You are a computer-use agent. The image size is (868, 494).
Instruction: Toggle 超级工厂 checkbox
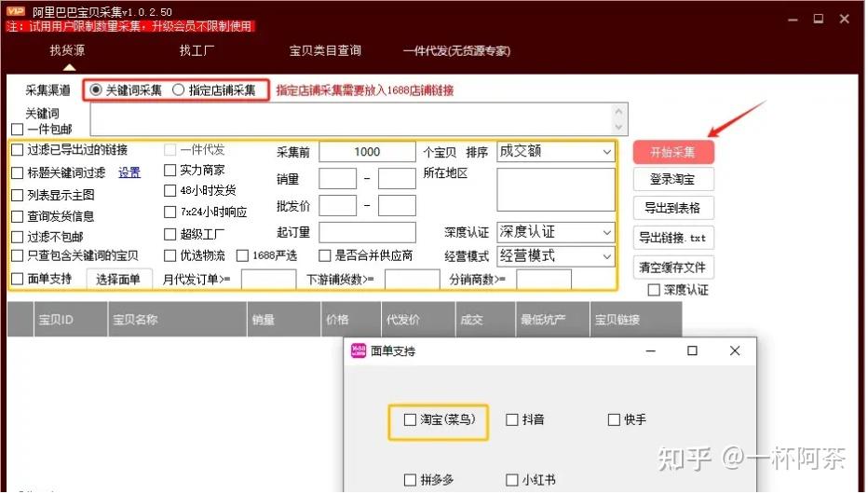[x=170, y=234]
